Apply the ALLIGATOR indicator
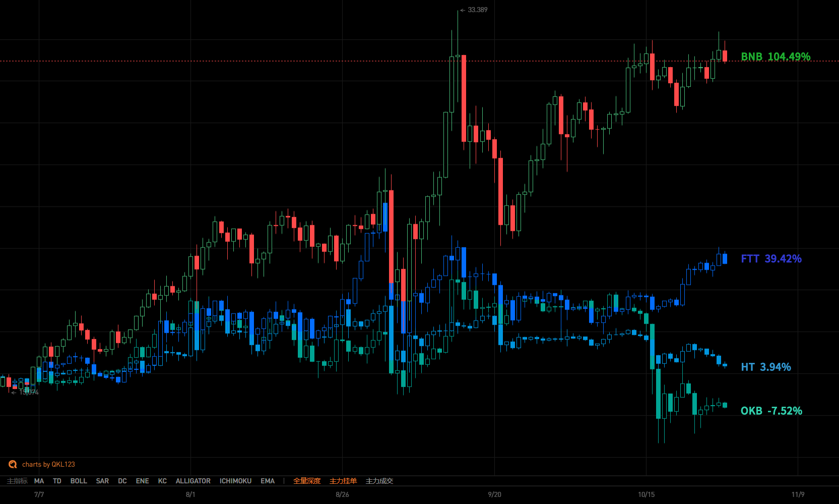This screenshot has width=839, height=504. tap(193, 481)
